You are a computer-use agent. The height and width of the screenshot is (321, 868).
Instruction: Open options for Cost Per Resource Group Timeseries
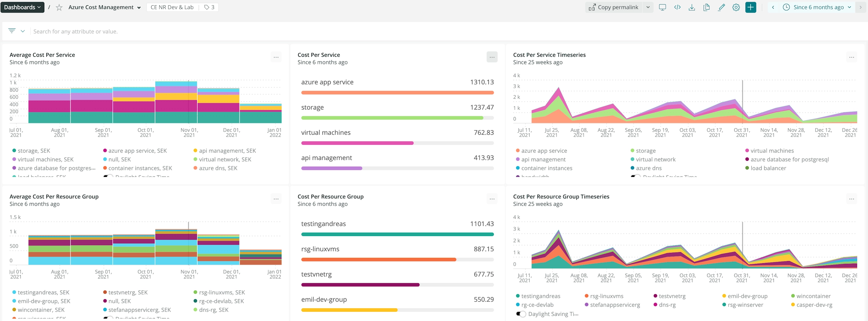[852, 199]
